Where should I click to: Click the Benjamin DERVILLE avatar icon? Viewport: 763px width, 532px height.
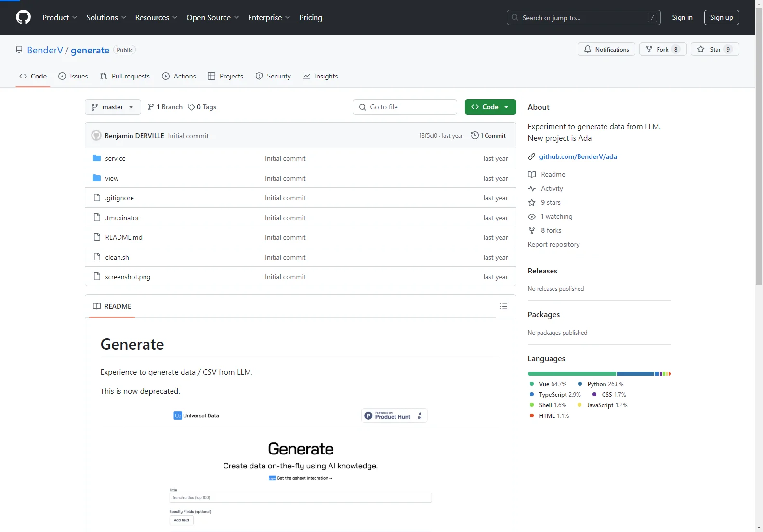click(x=96, y=135)
